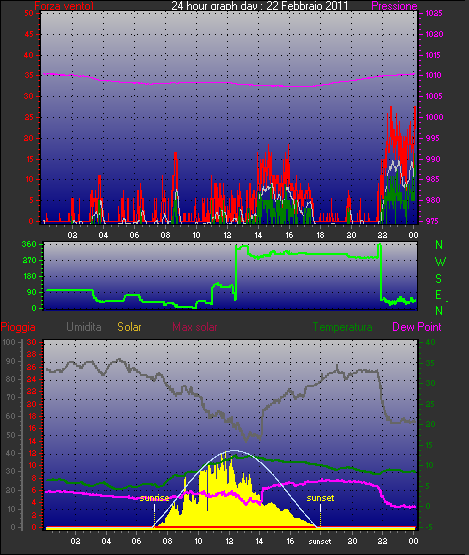Click the yellow 'Solar' legend label
This screenshot has height=555, width=469.
pos(129,327)
